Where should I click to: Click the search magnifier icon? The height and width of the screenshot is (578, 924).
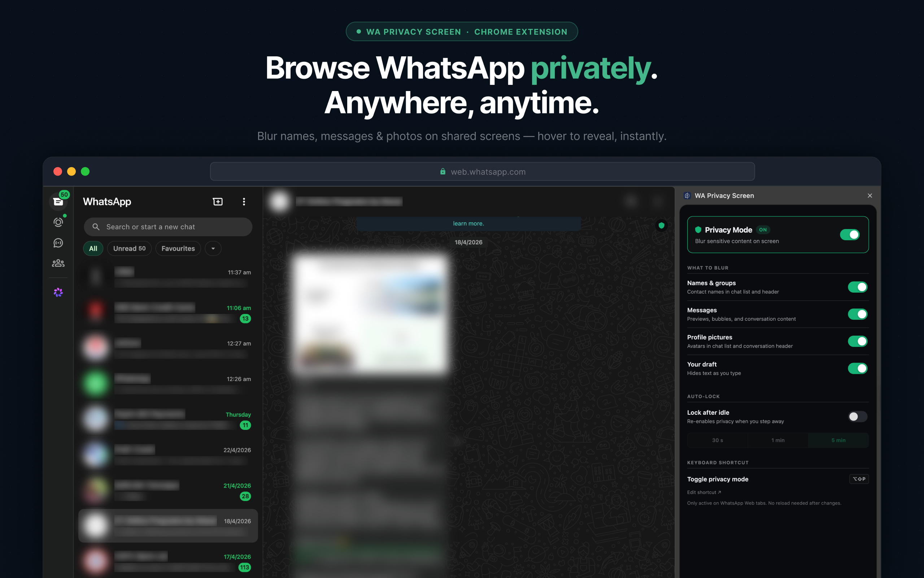pyautogui.click(x=96, y=227)
